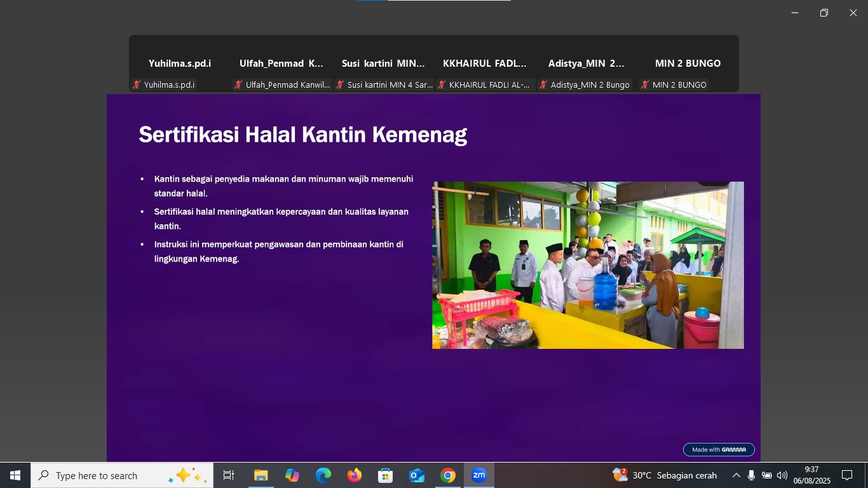Launch Google Chrome from taskbar
Screen dimensions: 868x488
click(x=448, y=475)
